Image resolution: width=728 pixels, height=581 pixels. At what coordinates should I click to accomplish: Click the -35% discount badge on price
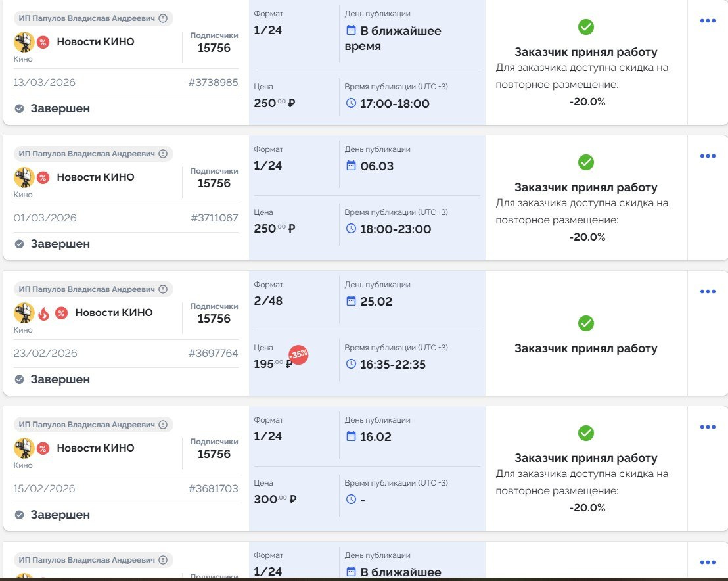(298, 354)
